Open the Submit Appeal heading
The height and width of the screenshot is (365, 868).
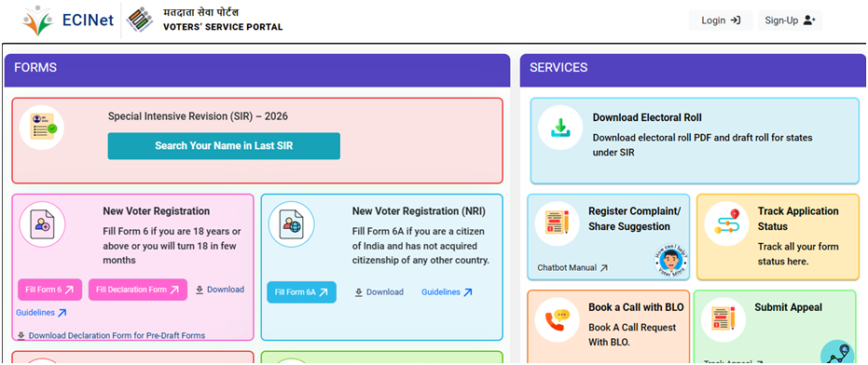coord(789,307)
